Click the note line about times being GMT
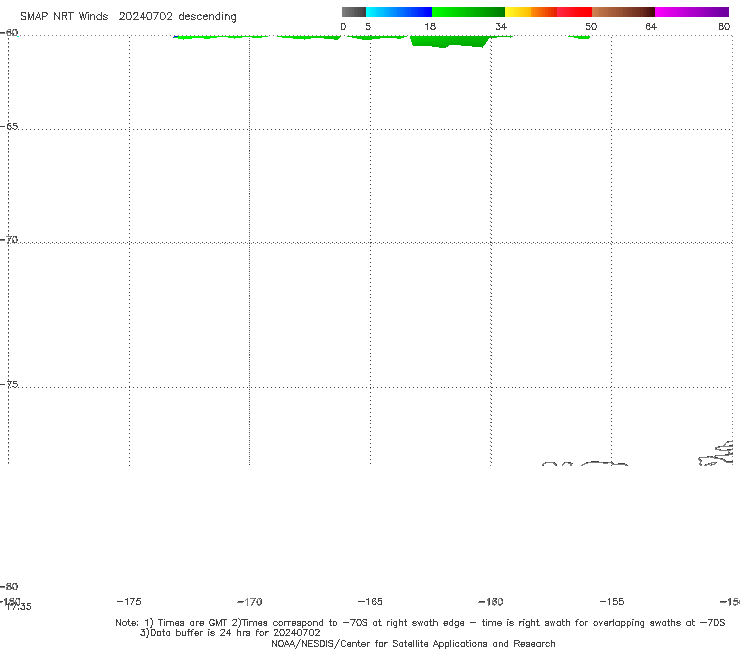The height and width of the screenshot is (650, 740). [x=420, y=623]
